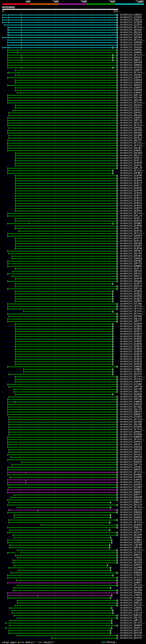Open hit UniRef100_Q8RX57
Screen dimensions: 146x644
[x=131, y=412]
